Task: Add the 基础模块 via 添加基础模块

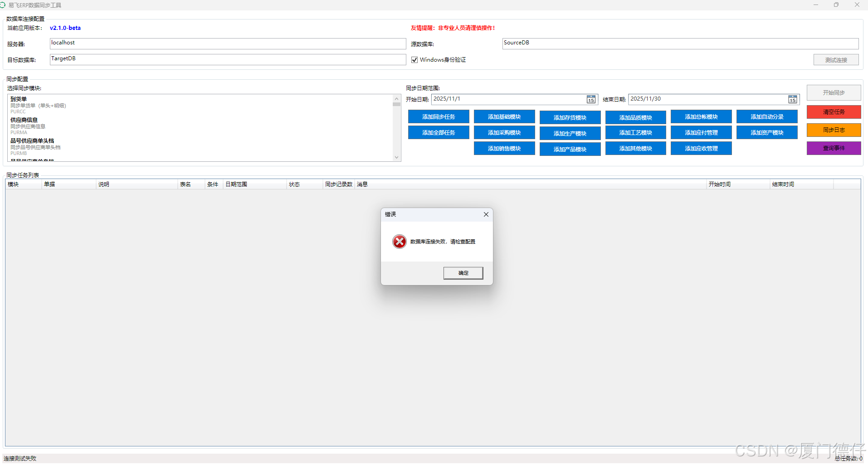Action: tap(504, 117)
